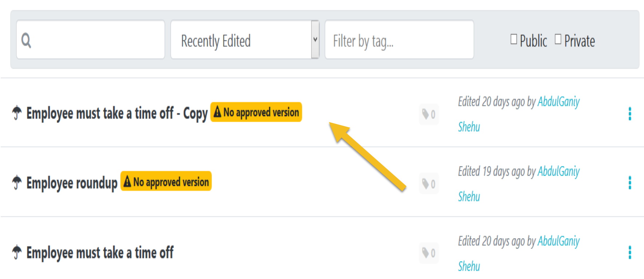The width and height of the screenshot is (644, 279).
Task: Click tag count icon on Employee roundup row
Action: point(429,184)
